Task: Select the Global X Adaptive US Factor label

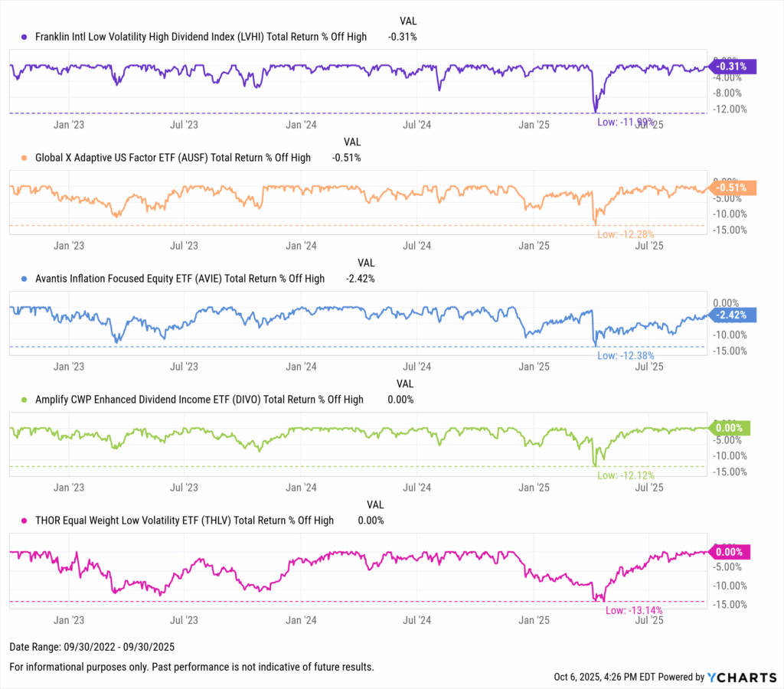Action: tap(173, 158)
